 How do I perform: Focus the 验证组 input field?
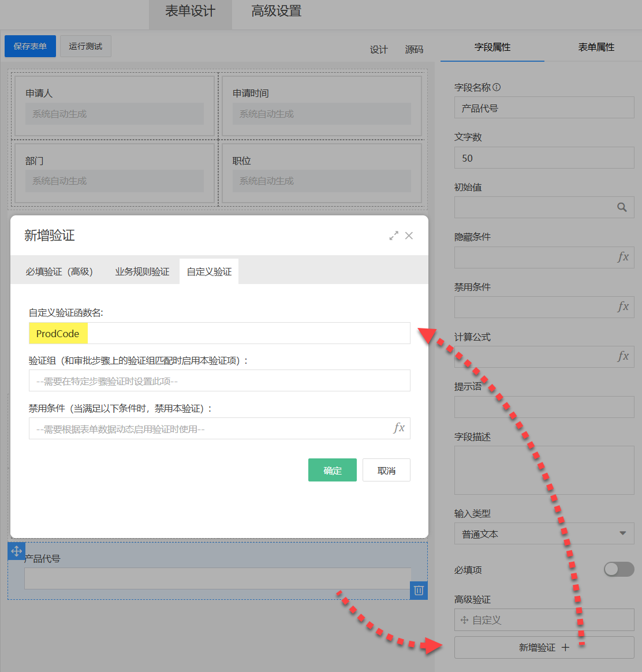[219, 381]
